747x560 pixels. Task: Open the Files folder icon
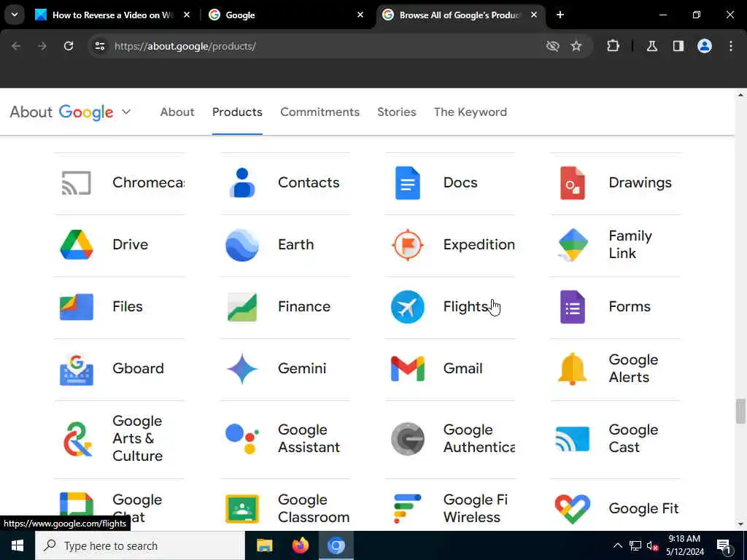76,307
